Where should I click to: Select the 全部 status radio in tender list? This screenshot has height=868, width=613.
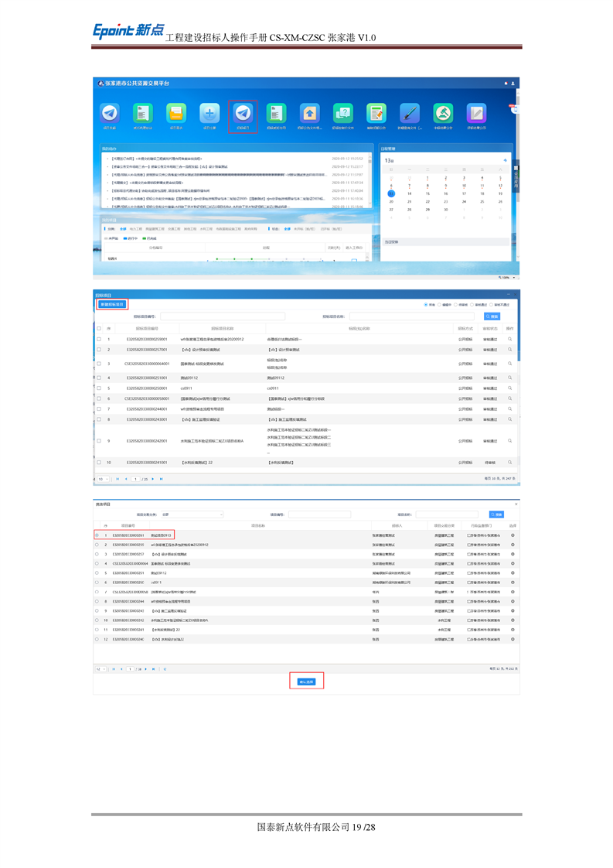pyautogui.click(x=425, y=305)
